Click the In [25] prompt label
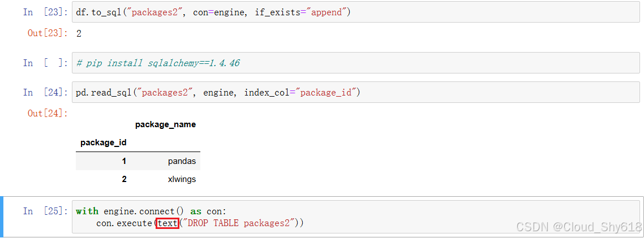644x238 pixels. pyautogui.click(x=45, y=211)
